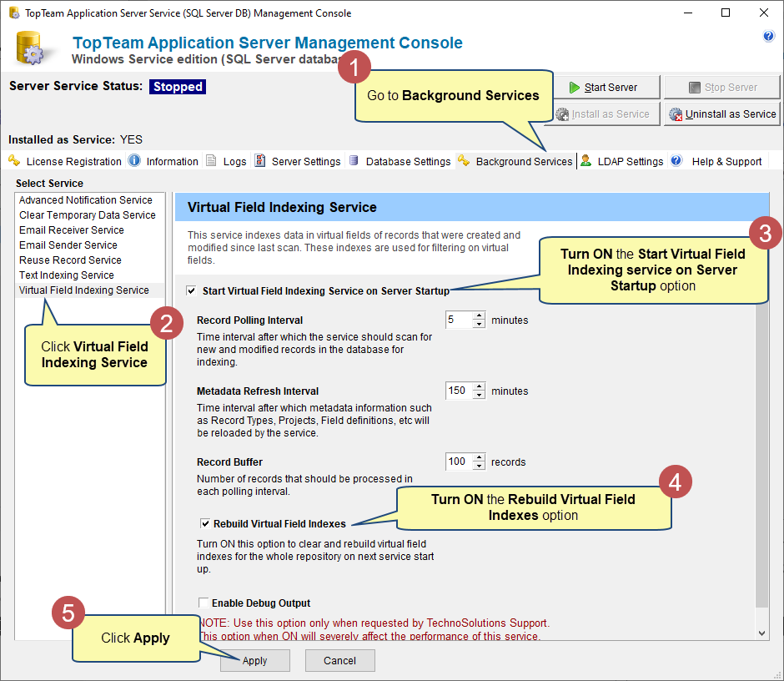784x681 pixels.
Task: Select Text Indexing Service
Action: coord(90,275)
